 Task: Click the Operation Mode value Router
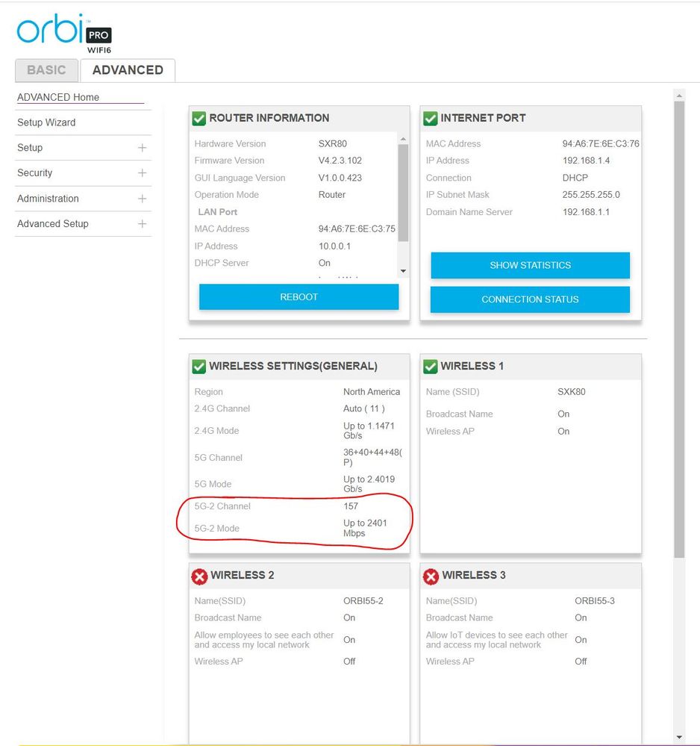(332, 195)
